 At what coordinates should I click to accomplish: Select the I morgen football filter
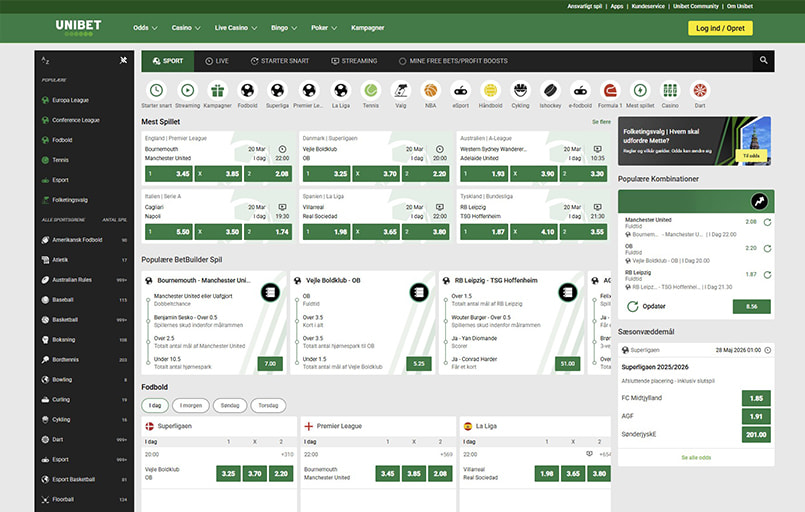click(191, 405)
